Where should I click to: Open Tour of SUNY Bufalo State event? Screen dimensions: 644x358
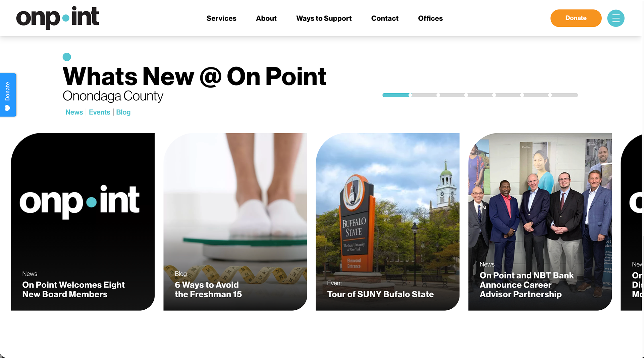click(x=387, y=221)
